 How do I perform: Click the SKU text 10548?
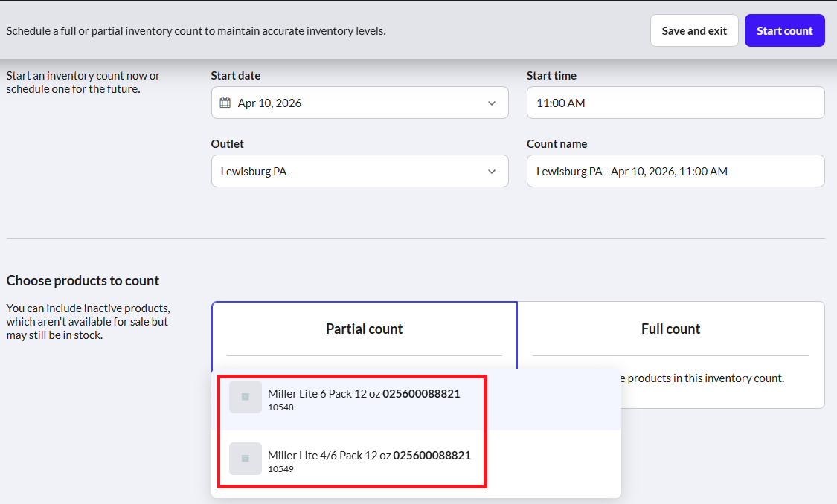click(280, 407)
